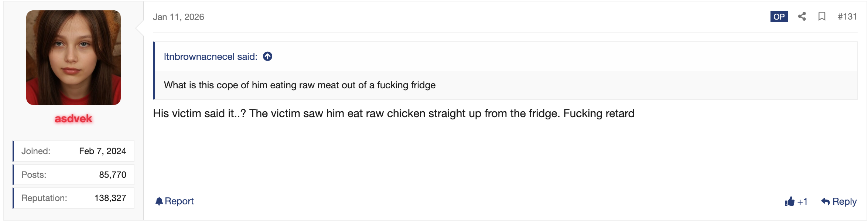Screen dimensions: 868x221
Task: Click the Reply arrow icon
Action: pos(826,201)
